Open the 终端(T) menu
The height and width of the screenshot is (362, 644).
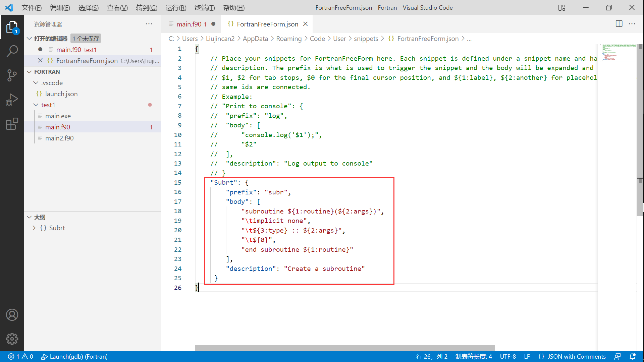point(204,8)
